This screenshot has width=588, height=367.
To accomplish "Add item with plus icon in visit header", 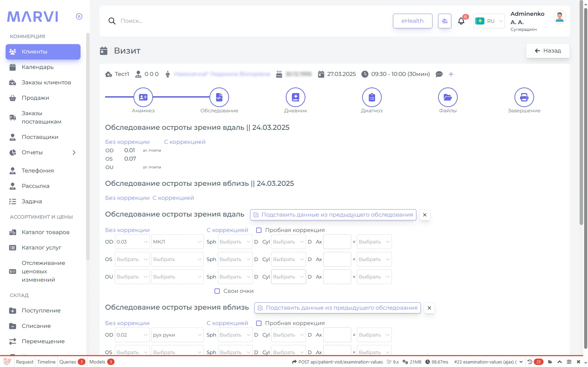I will pyautogui.click(x=451, y=74).
